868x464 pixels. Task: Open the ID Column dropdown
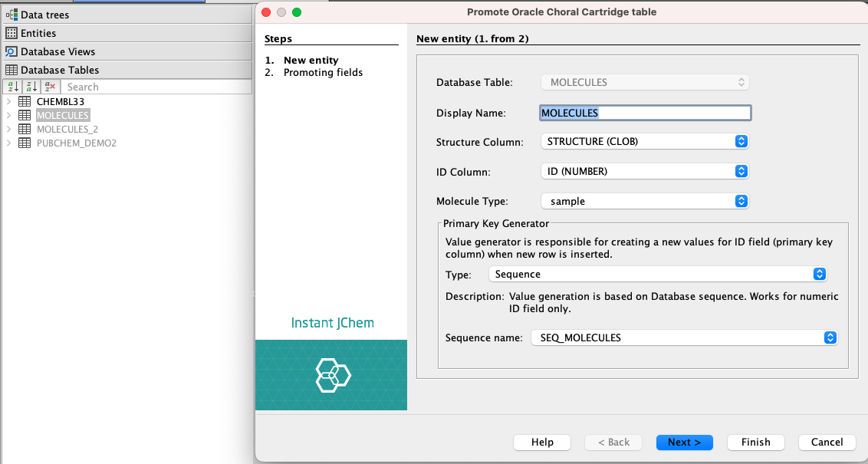pyautogui.click(x=644, y=172)
